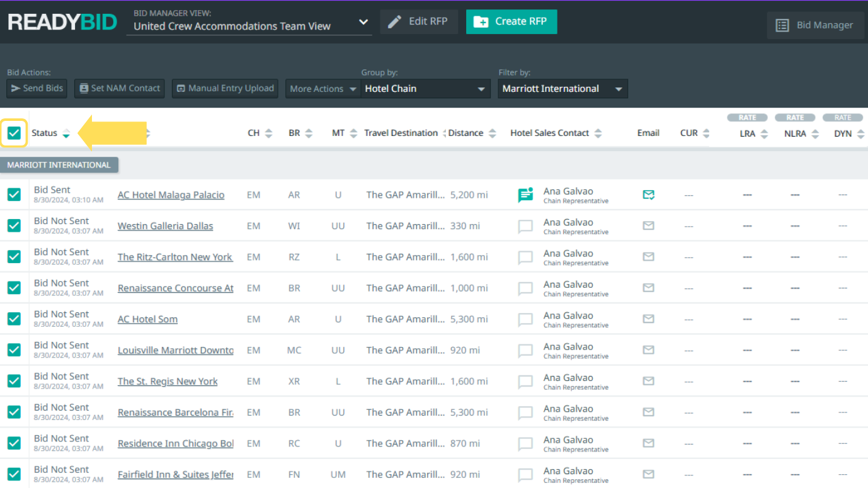Toggle the select-all checkbox in header

click(14, 133)
